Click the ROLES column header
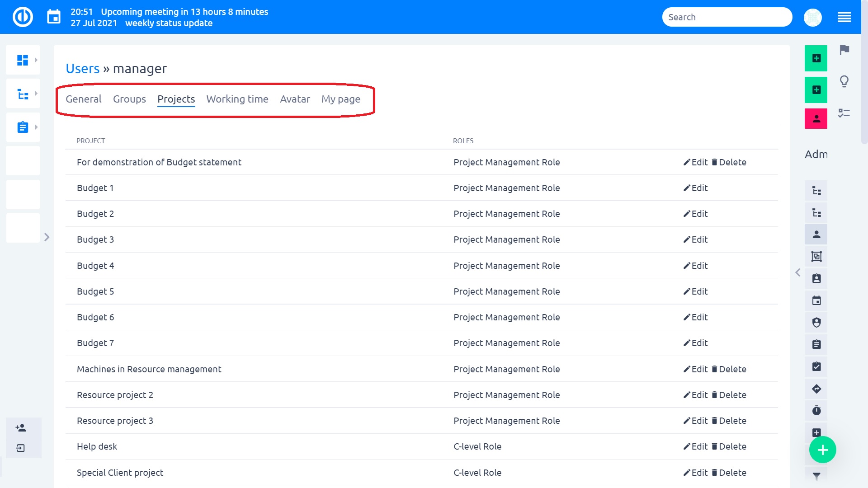868x488 pixels. 463,141
